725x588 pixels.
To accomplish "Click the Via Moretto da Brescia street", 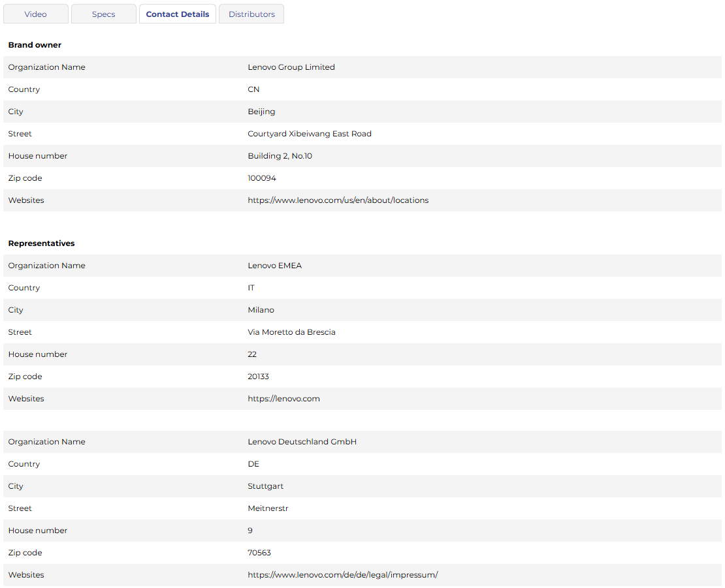I will pos(291,332).
